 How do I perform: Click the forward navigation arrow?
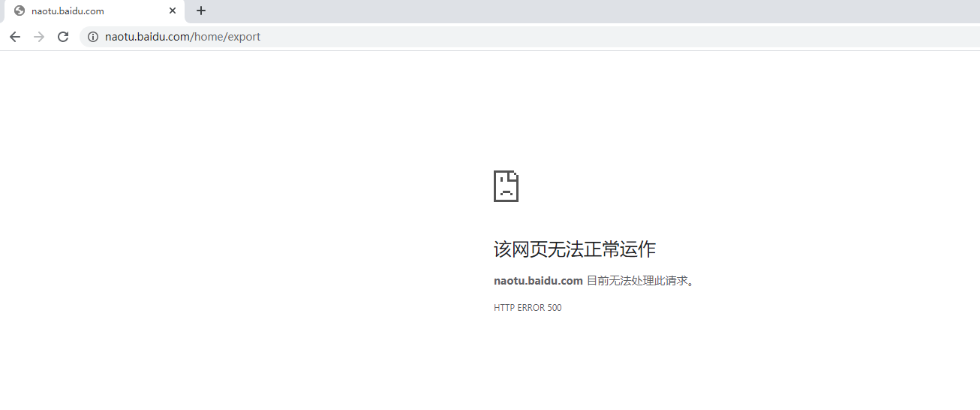coord(39,37)
